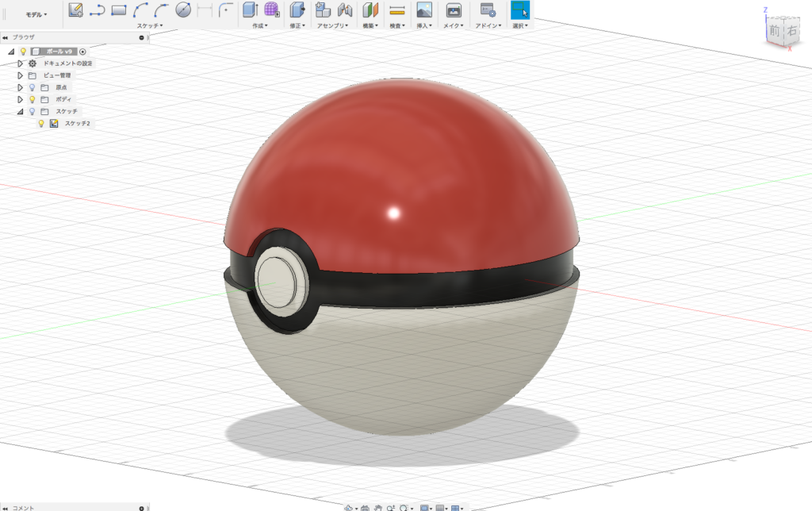Collapse the スケッチ folder tree arrow
This screenshot has width=812, height=511.
click(21, 112)
